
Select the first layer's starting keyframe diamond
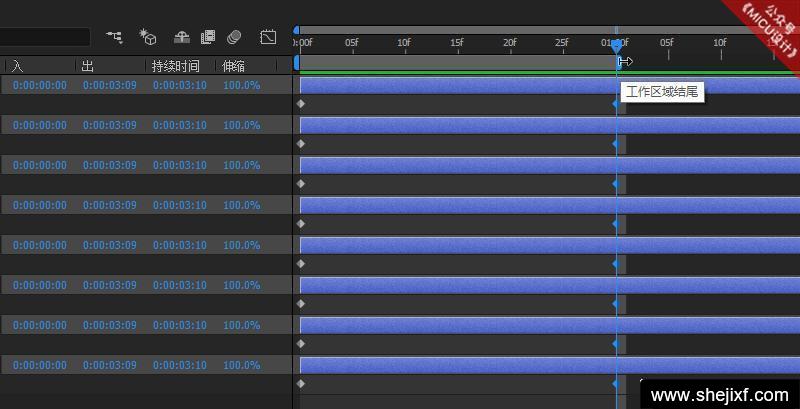(x=301, y=103)
